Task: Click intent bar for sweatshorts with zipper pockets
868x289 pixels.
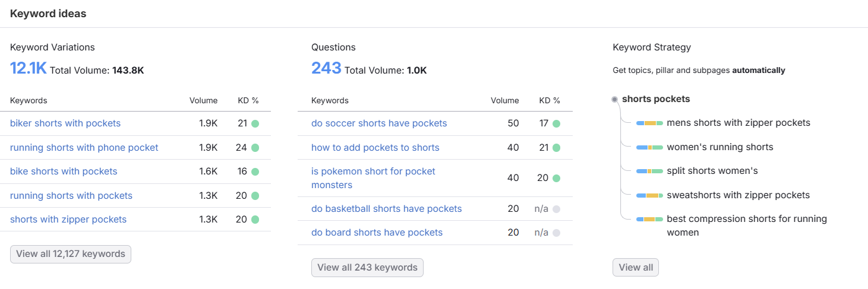Action: tap(649, 195)
